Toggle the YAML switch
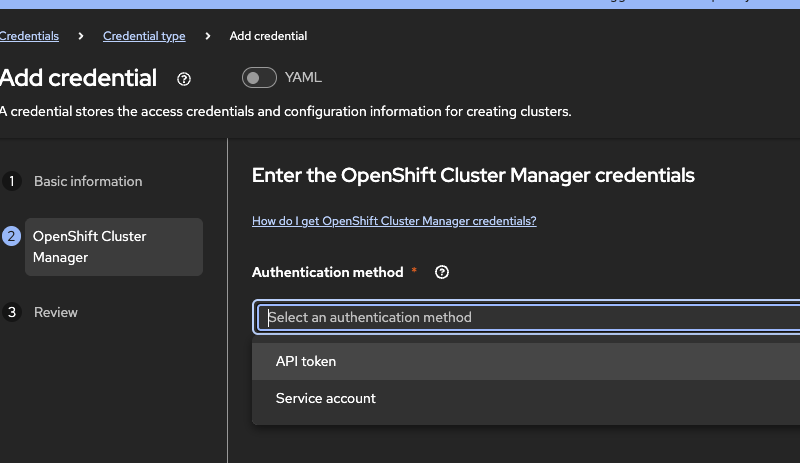The height and width of the screenshot is (463, 800). click(x=259, y=77)
